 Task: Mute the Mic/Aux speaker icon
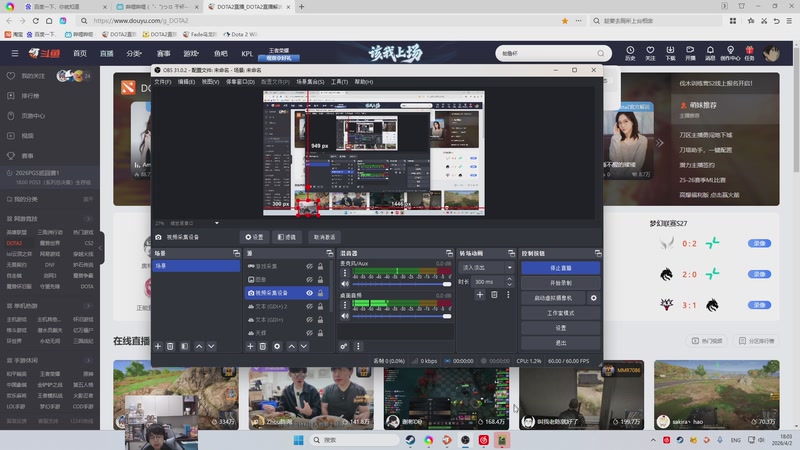[345, 284]
